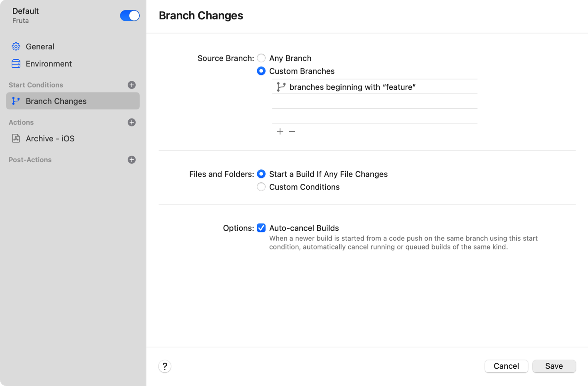
Task: Add a Post-Action with the plus icon
Action: pos(131,159)
